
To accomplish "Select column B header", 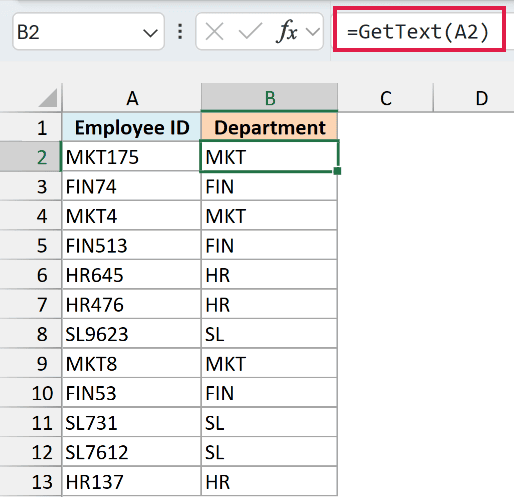I will pos(270,98).
